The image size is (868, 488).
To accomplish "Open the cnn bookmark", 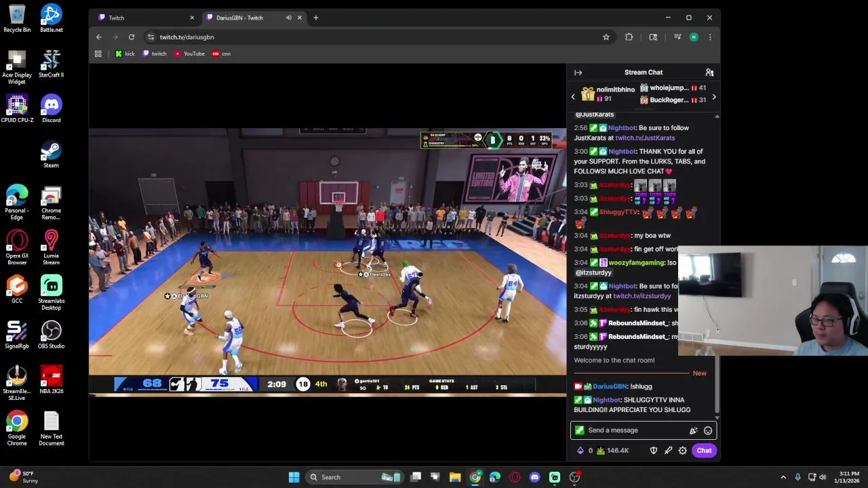I will (x=222, y=54).
